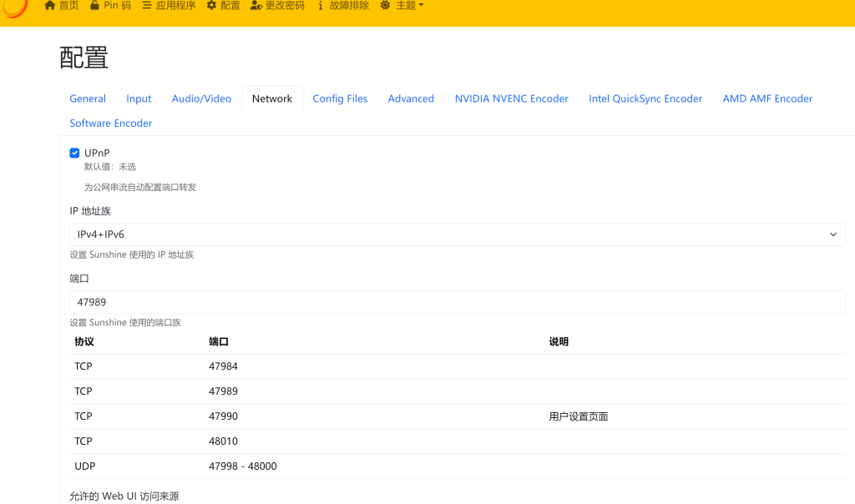
Task: Open the Audio/Video tab
Action: click(x=201, y=98)
